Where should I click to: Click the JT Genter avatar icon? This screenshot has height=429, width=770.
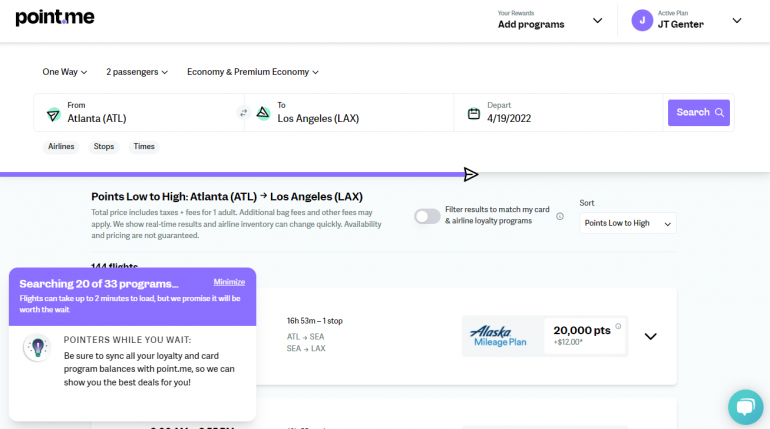[642, 20]
